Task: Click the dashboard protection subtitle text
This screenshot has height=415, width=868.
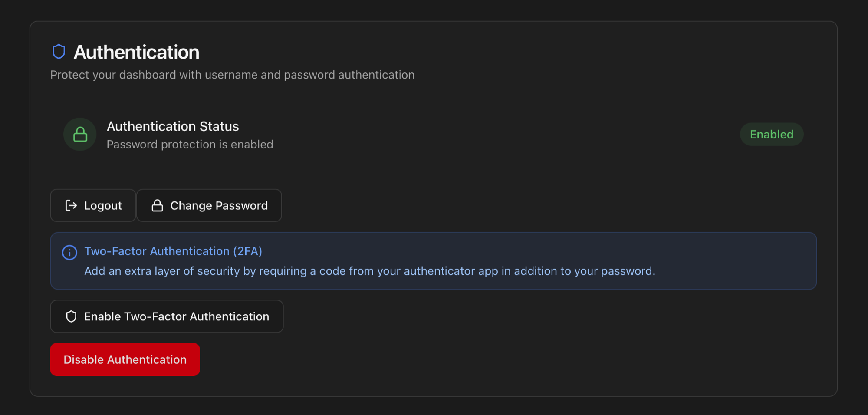Action: pyautogui.click(x=232, y=75)
